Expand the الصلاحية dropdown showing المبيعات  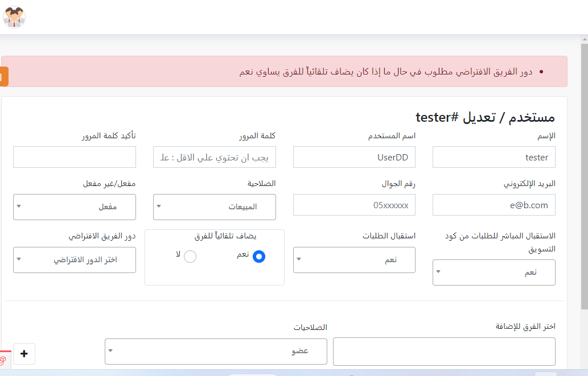(x=215, y=207)
